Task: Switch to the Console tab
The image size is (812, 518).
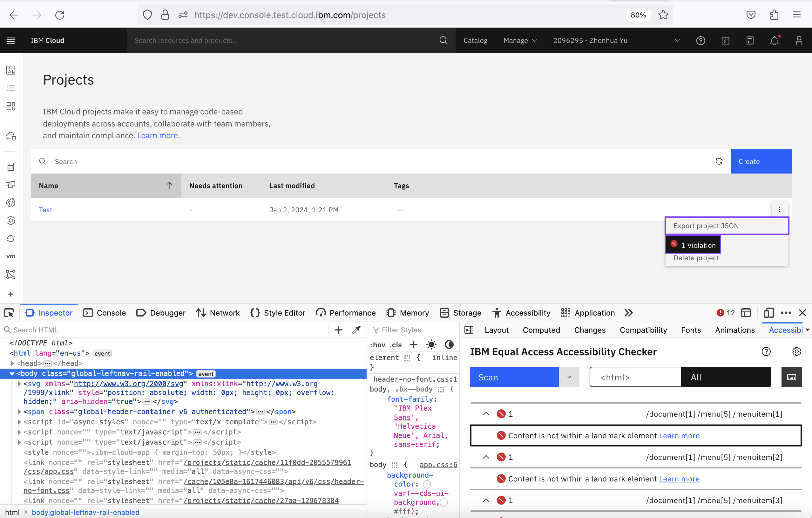Action: [x=105, y=313]
